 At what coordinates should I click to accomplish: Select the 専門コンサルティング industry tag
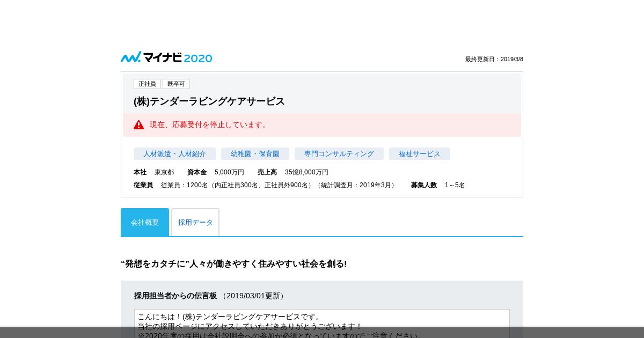pos(339,153)
